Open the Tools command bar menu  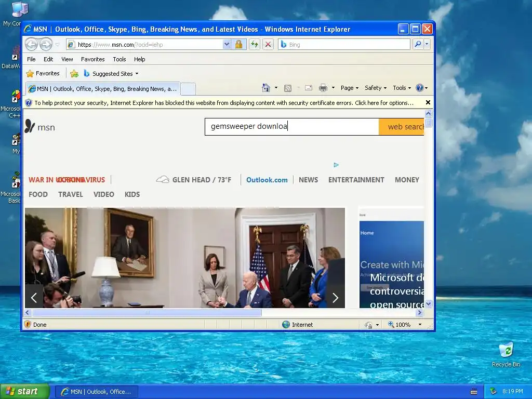402,88
